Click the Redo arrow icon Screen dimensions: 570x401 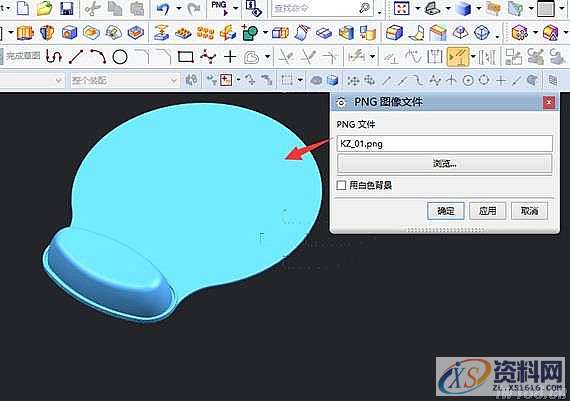pyautogui.click(x=193, y=8)
